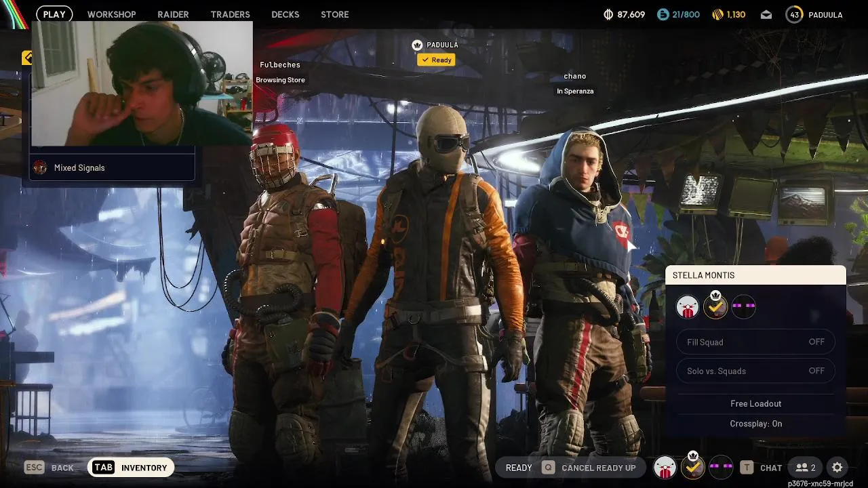This screenshot has height=488, width=868.
Task: Click the blue currency icon beside 21/800
Action: pyautogui.click(x=663, y=14)
